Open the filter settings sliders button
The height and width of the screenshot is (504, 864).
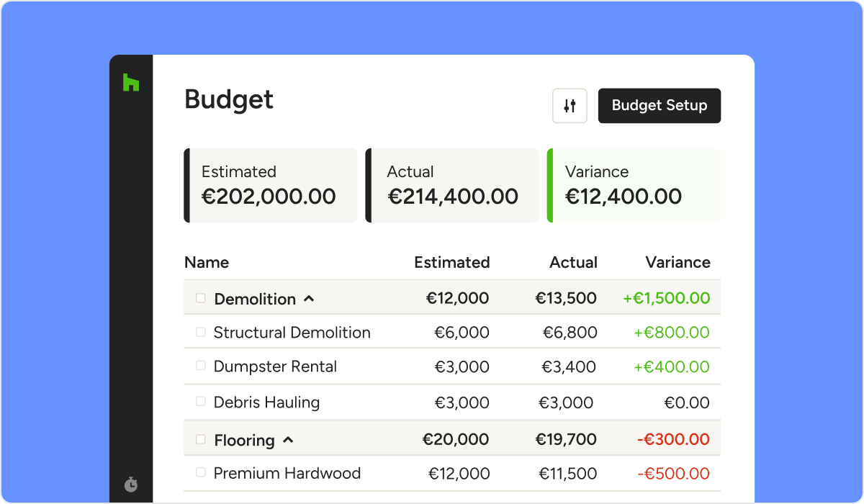[x=570, y=106]
